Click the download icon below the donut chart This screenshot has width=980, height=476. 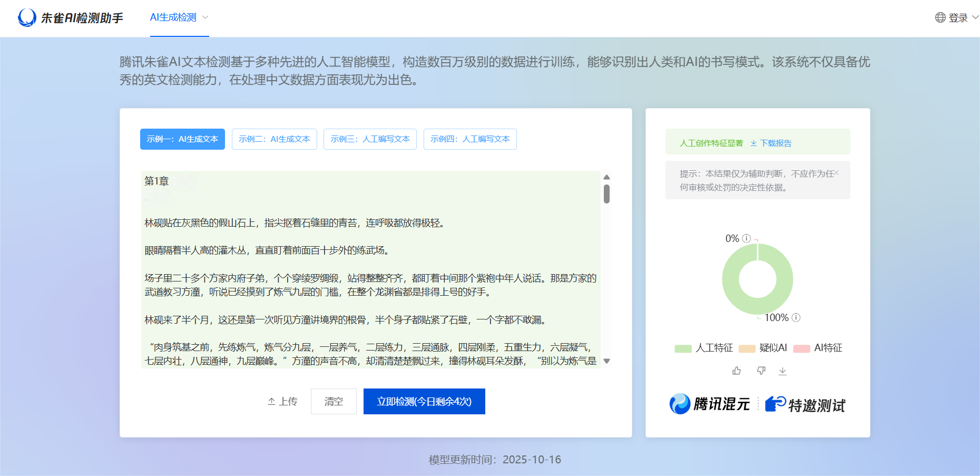(783, 371)
